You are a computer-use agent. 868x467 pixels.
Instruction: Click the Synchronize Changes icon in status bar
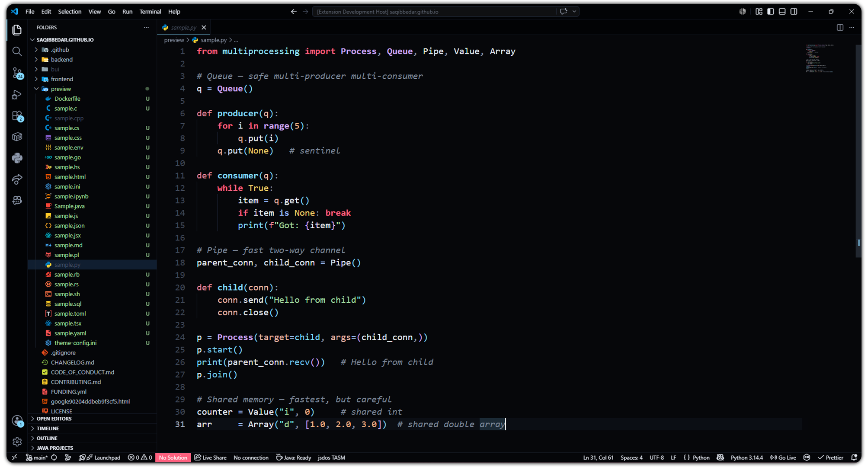coord(54,457)
